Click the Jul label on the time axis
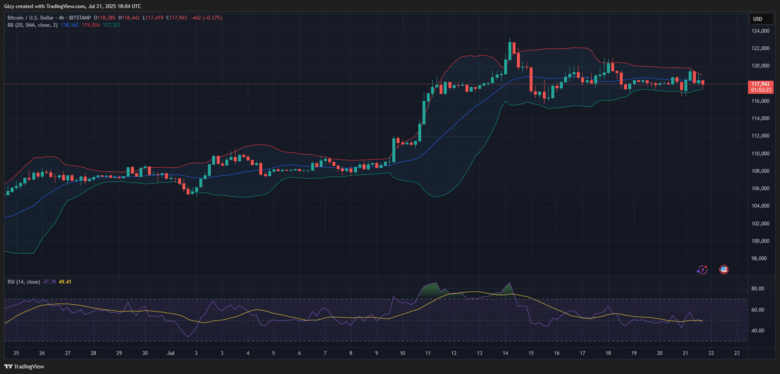This screenshot has width=780, height=374. tap(171, 354)
